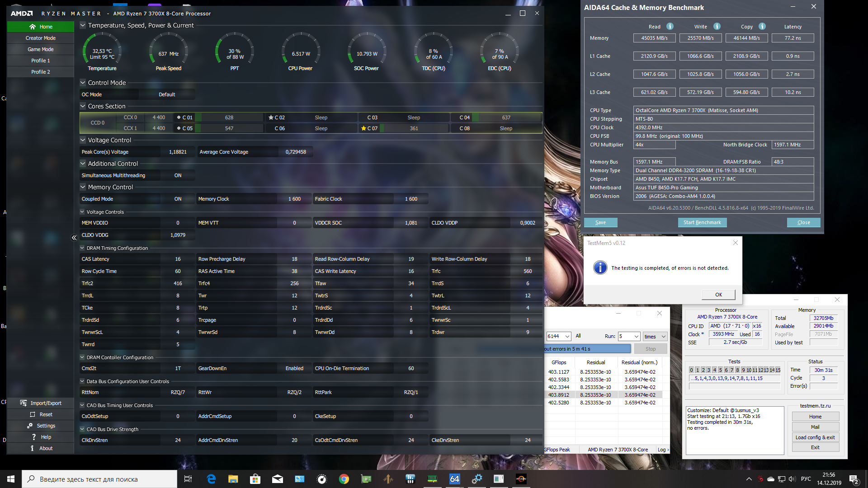This screenshot has width=868, height=488.
Task: Open the AIDA64 icon in the taskbar
Action: (454, 479)
